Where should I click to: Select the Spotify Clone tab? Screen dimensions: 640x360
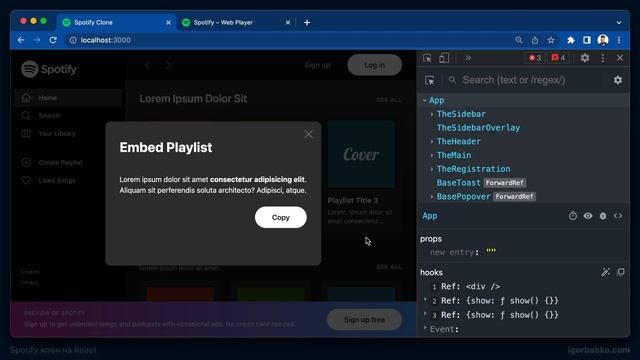click(x=117, y=22)
